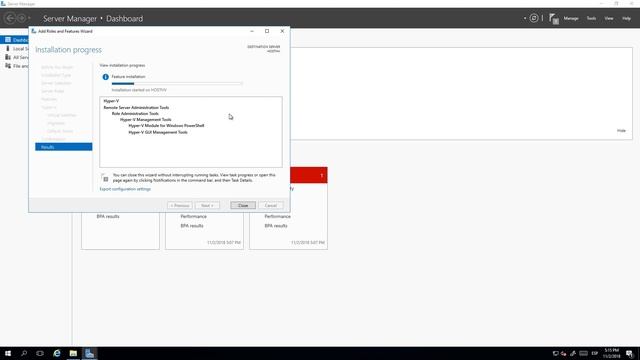This screenshot has height=360, width=640.
Task: Open the Help menu
Action: pos(626,18)
